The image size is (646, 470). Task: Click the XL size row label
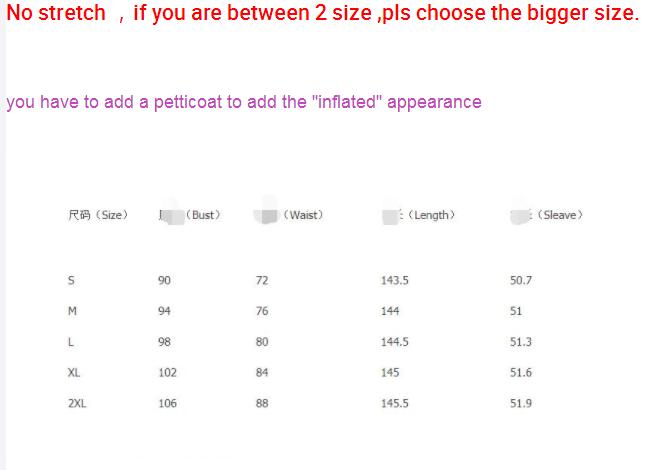pos(74,373)
